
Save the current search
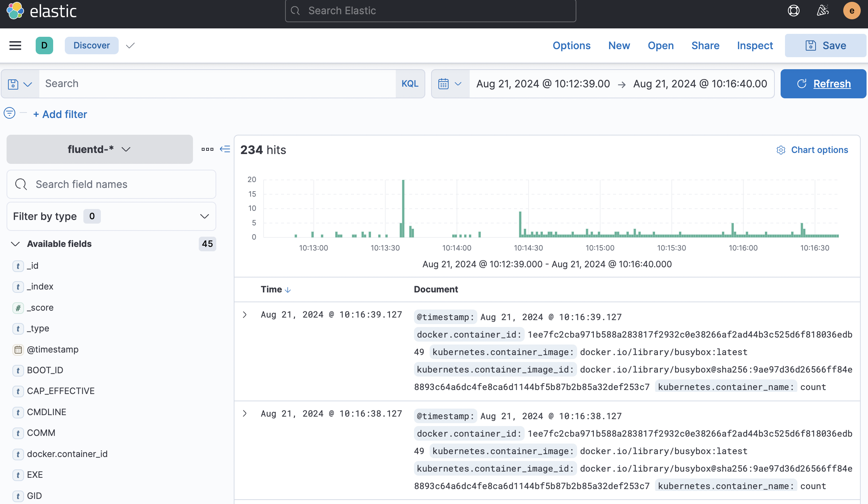point(825,46)
